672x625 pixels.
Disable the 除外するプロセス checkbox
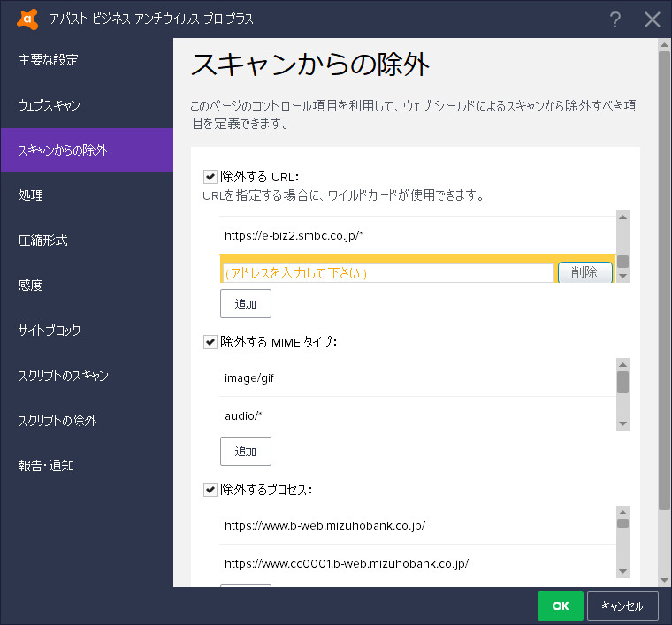(210, 489)
